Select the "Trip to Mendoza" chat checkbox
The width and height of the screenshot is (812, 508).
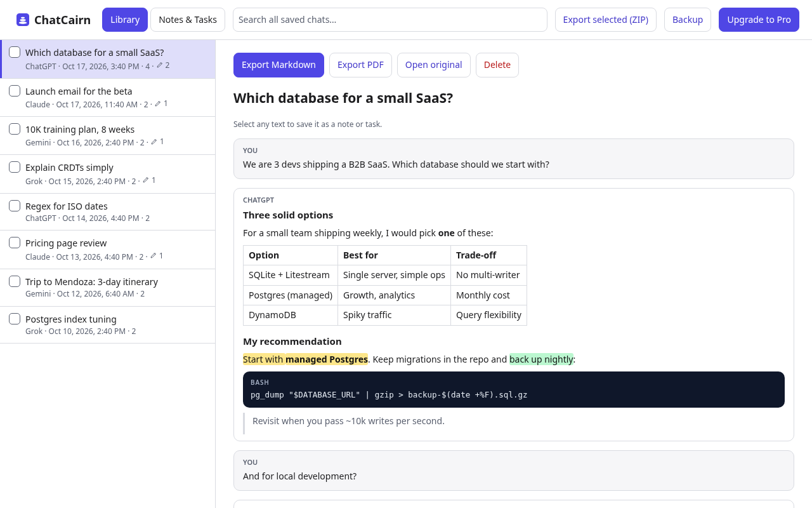point(15,281)
